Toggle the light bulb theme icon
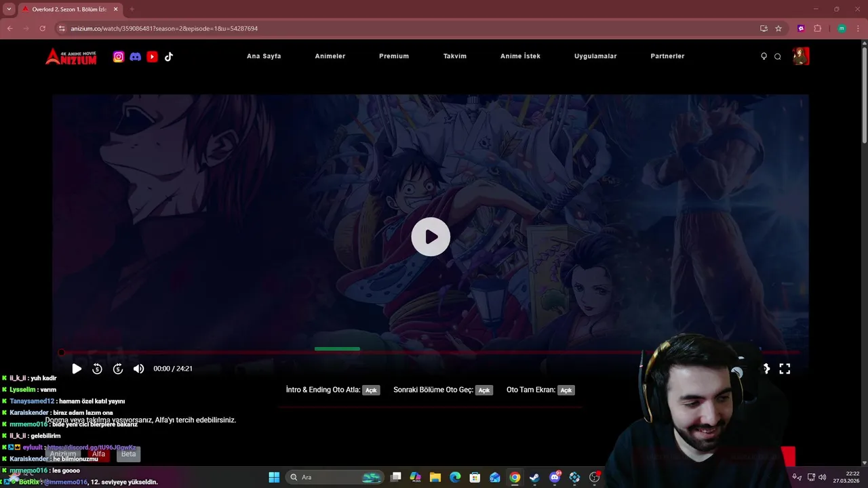Image resolution: width=868 pixels, height=488 pixels. pyautogui.click(x=764, y=56)
